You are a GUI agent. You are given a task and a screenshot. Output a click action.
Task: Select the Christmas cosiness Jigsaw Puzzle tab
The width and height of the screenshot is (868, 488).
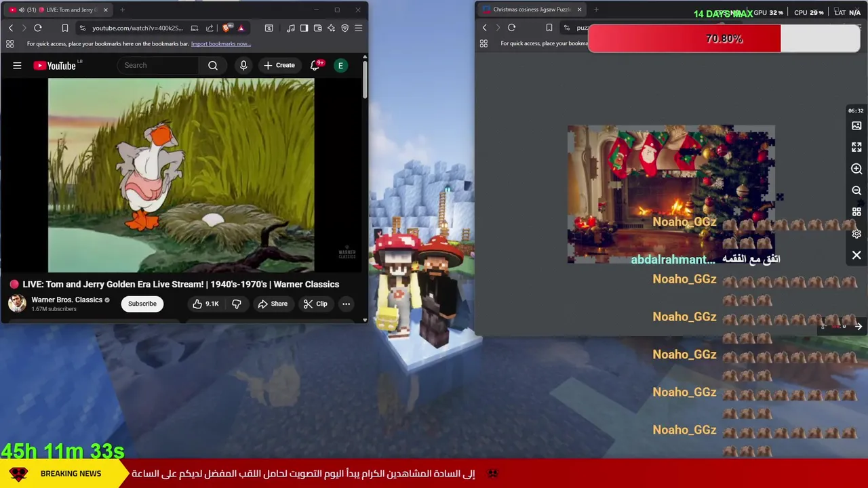pos(532,9)
